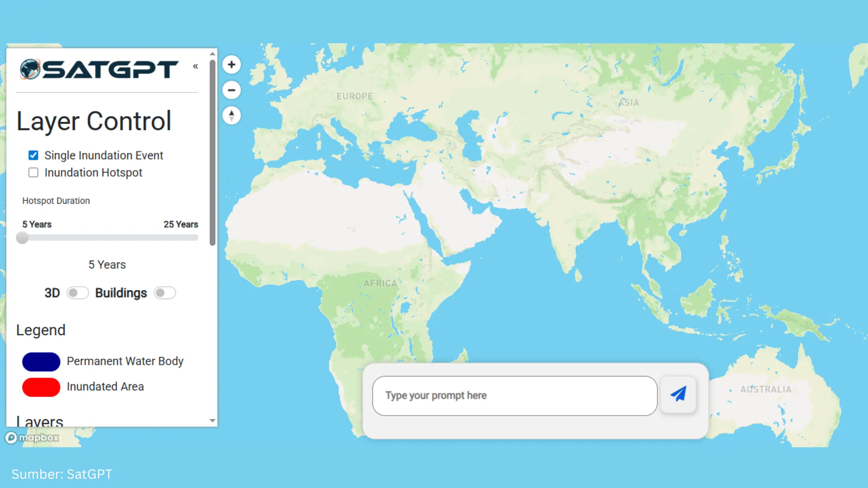Zoom out of the map
868x488 pixels.
[x=231, y=90]
